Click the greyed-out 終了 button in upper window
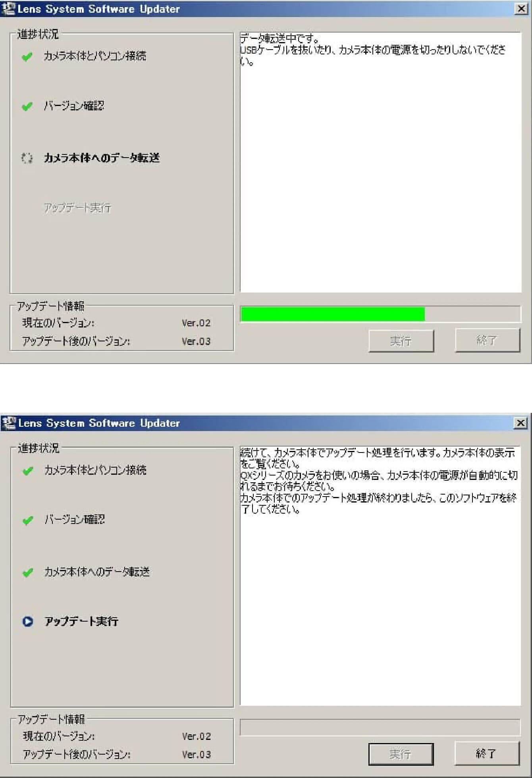 coord(488,340)
